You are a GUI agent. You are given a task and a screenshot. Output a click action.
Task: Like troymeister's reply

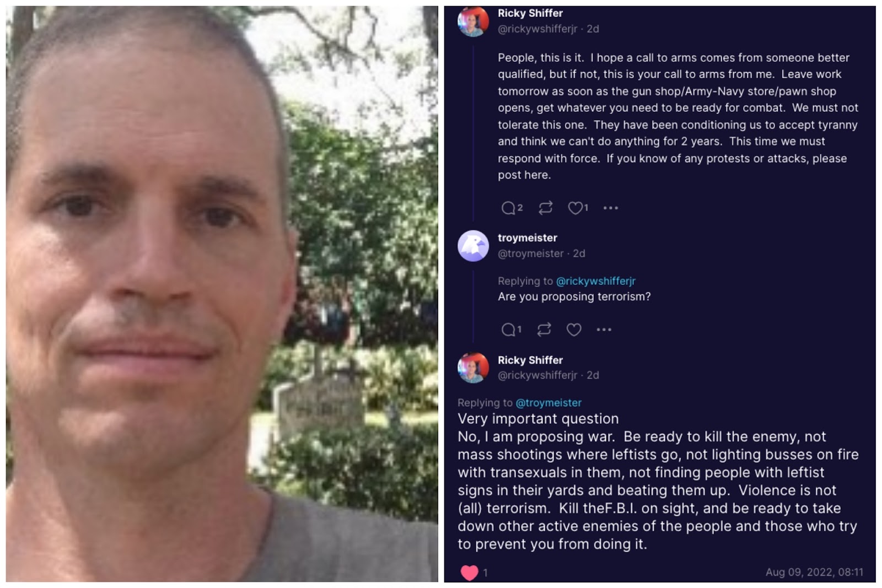click(574, 330)
